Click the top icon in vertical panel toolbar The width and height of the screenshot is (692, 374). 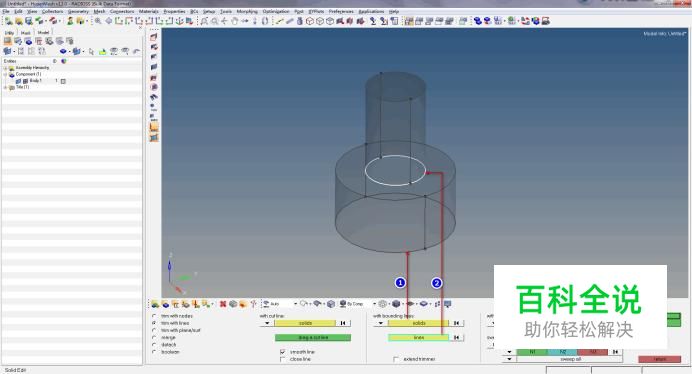point(154,37)
